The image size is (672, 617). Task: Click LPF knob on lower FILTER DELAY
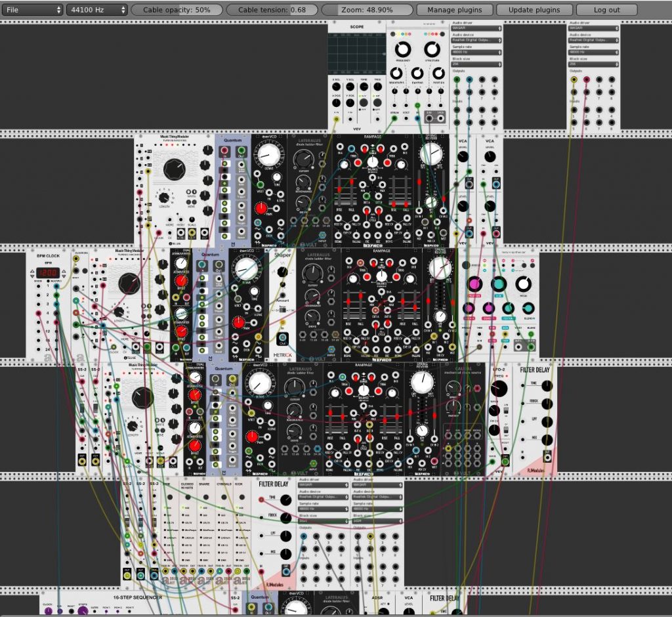pyautogui.click(x=286, y=536)
